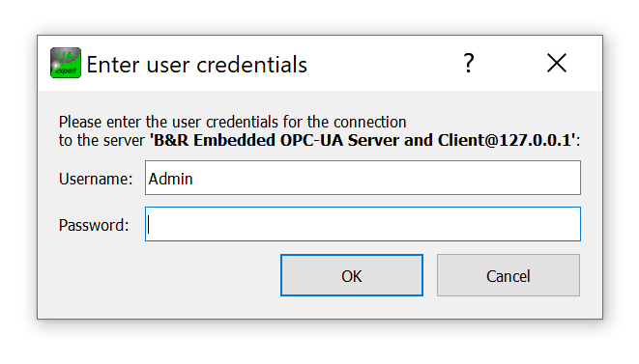Close the Enter user credentials dialog
The image size is (639, 364).
coord(557,63)
